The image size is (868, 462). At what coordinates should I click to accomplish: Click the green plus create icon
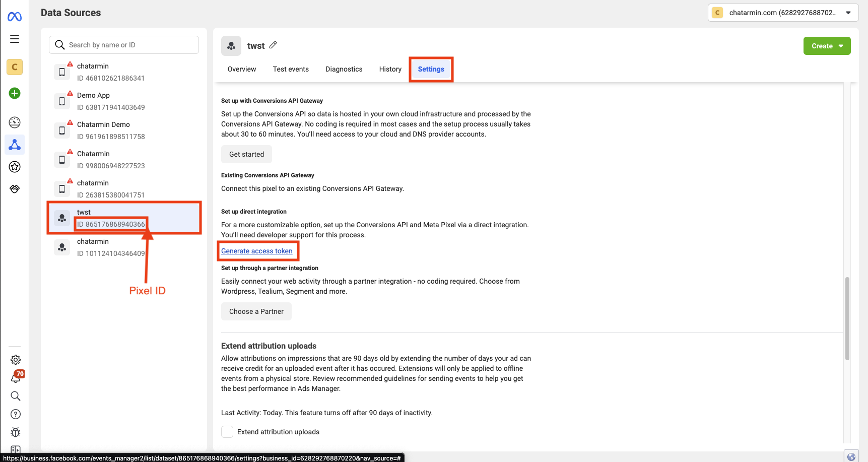(15, 93)
